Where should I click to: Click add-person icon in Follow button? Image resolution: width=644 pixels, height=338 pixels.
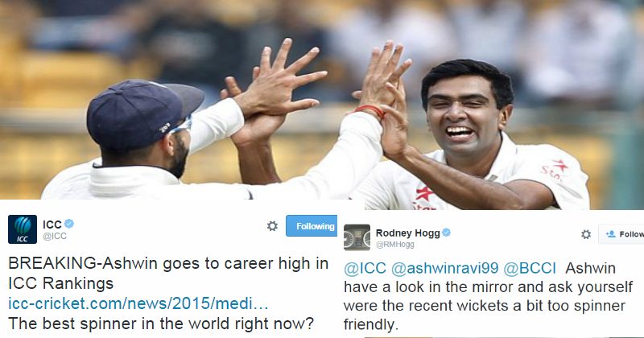[611, 233]
